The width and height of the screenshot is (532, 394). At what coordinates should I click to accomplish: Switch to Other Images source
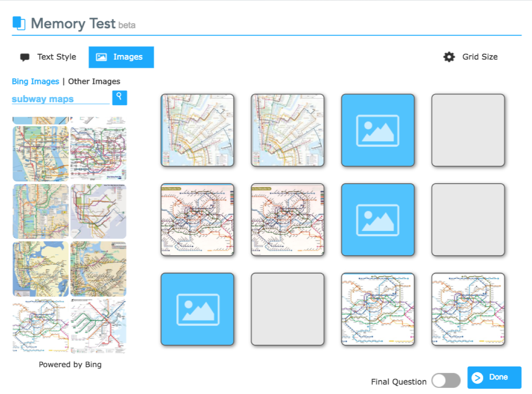(x=94, y=81)
